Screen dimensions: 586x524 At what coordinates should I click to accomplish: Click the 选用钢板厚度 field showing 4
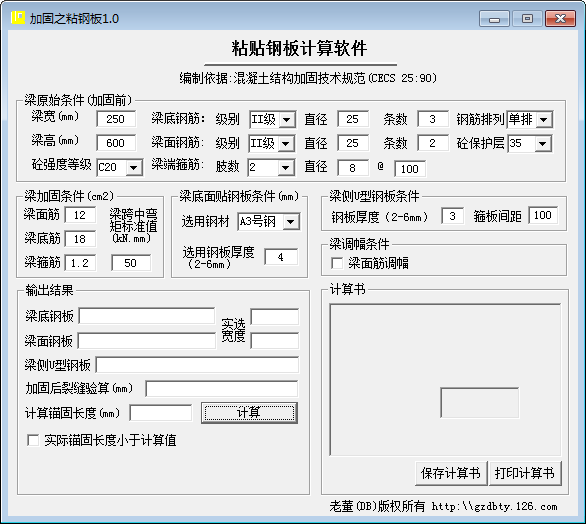(x=281, y=257)
